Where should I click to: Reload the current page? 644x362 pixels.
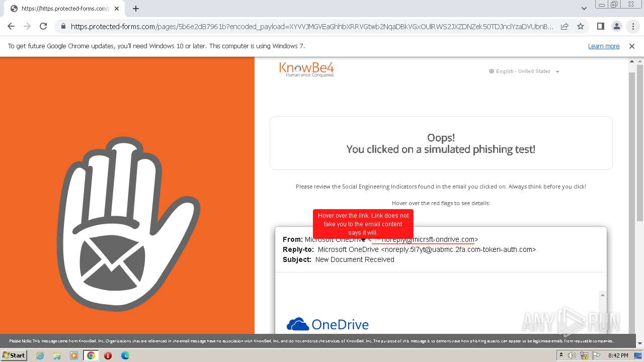pyautogui.click(x=43, y=26)
